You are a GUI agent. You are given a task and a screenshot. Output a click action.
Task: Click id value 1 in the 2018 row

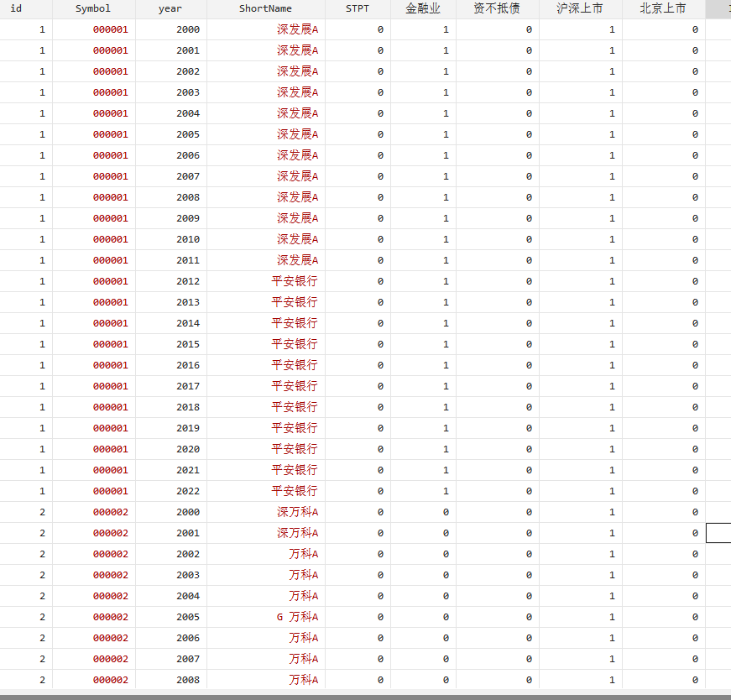tap(43, 407)
